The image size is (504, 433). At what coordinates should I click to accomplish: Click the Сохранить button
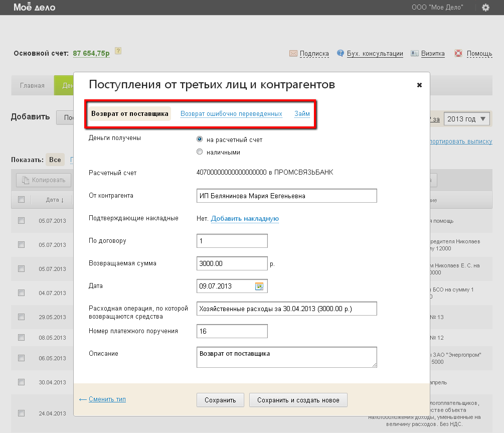(220, 400)
